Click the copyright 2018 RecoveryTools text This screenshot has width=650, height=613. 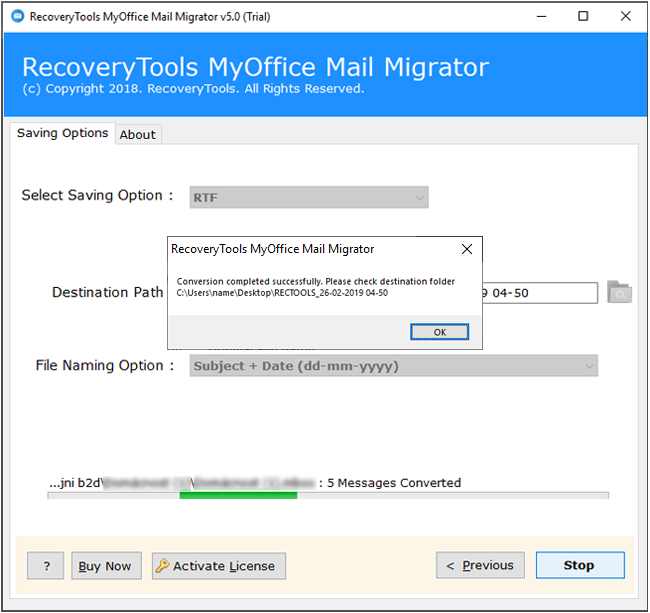click(x=193, y=88)
